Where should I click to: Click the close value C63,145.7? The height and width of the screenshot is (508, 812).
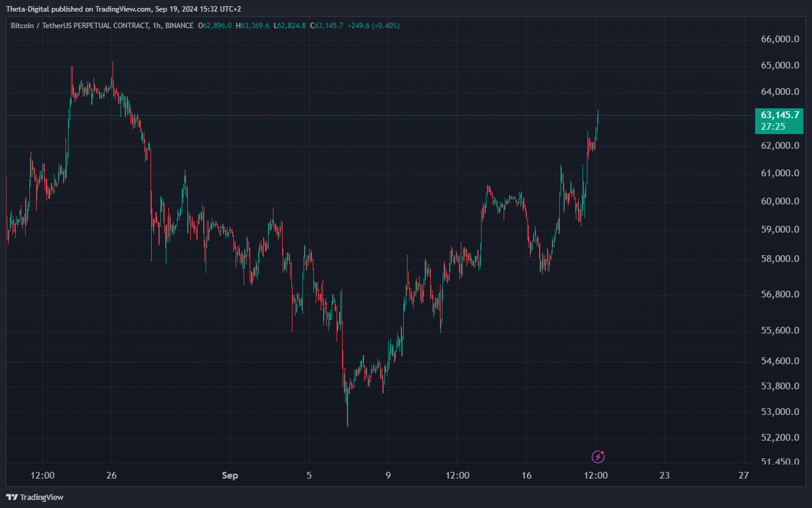(327, 26)
